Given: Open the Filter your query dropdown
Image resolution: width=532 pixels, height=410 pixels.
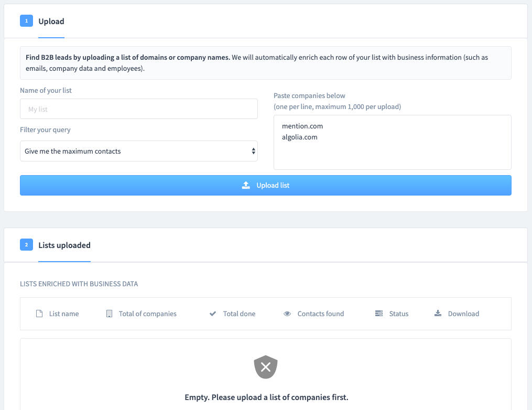Looking at the screenshot, I should pos(138,151).
